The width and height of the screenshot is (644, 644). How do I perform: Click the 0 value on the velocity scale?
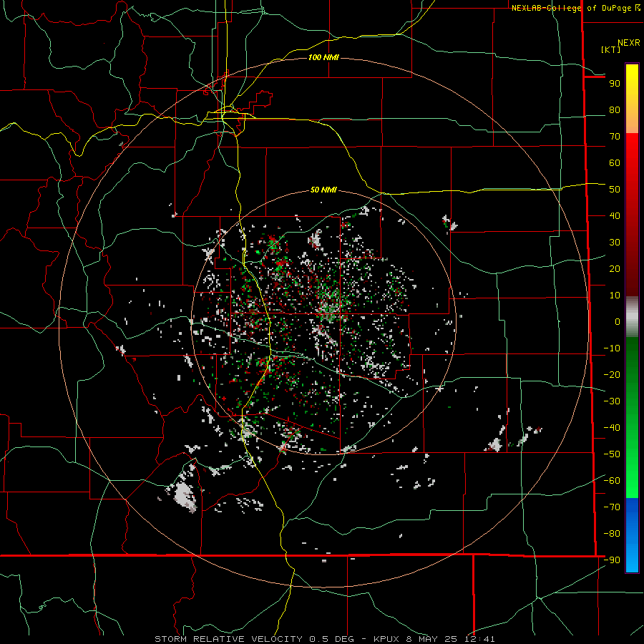[x=618, y=321]
